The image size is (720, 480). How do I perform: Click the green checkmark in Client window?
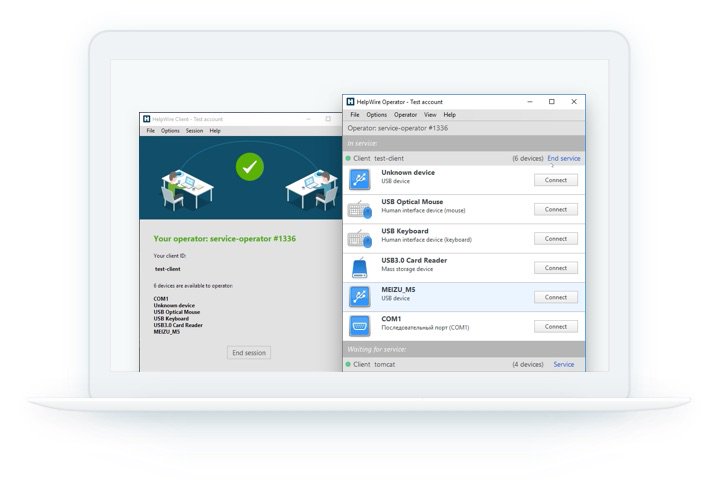tap(250, 167)
